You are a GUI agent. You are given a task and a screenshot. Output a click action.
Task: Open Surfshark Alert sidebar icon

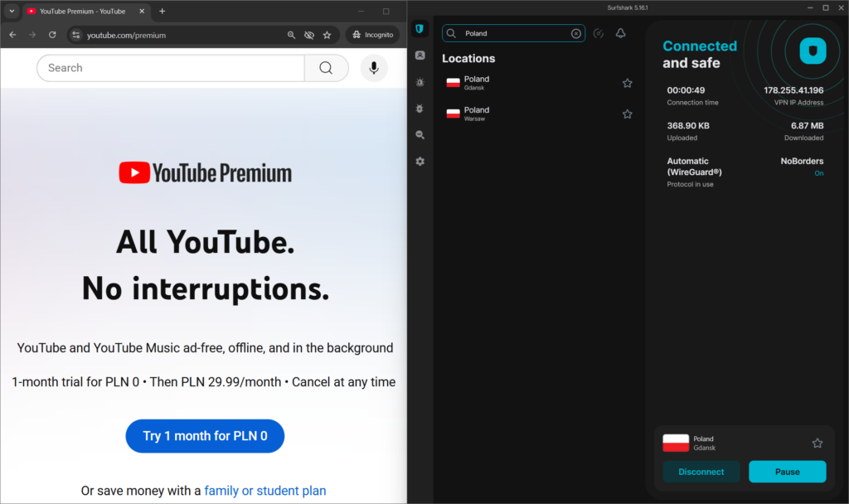coord(420,82)
